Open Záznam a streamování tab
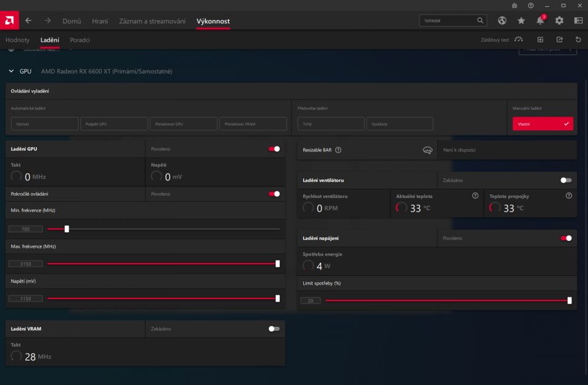Image resolution: width=588 pixels, height=385 pixels. tap(153, 21)
